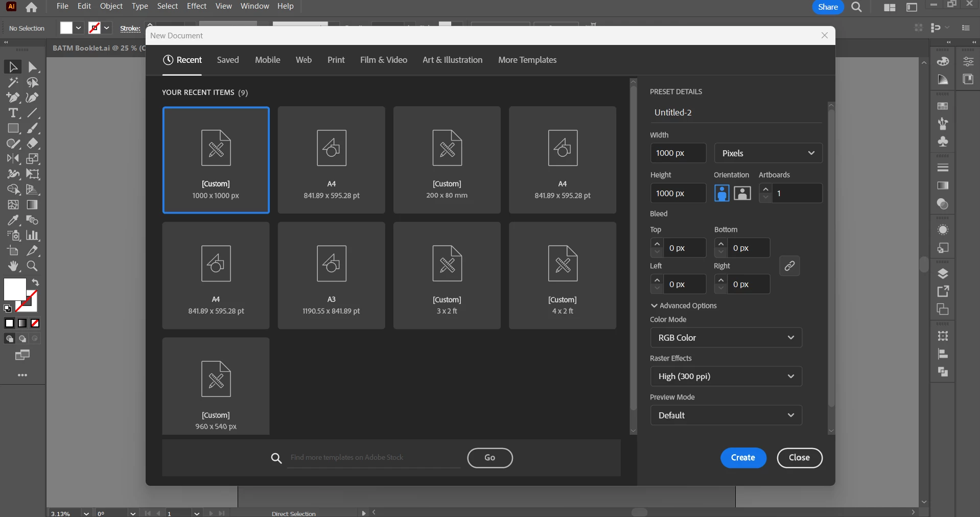Switch to the Film & Video tab

[384, 60]
